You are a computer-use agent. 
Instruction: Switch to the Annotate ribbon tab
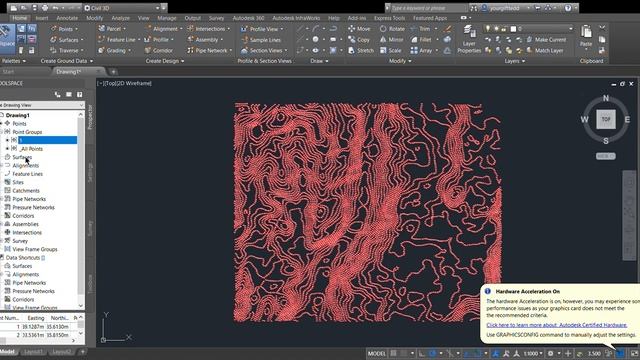pos(67,18)
